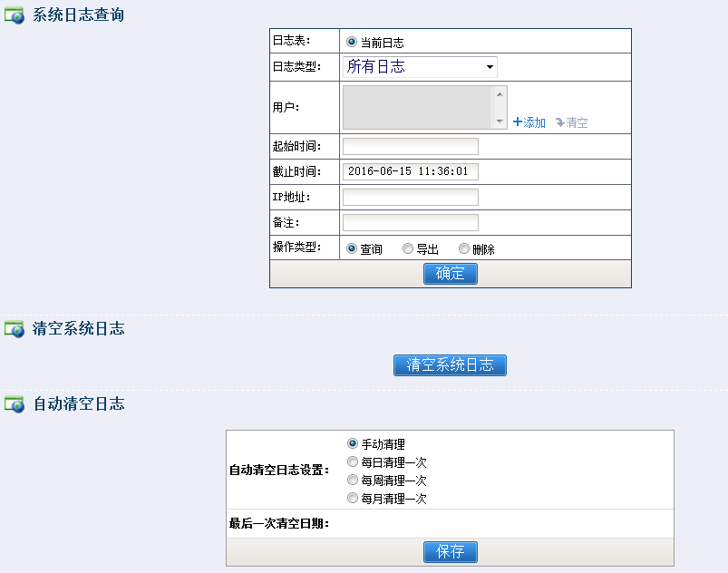
Task: Click the plus icon to add a user
Action: coord(517,121)
